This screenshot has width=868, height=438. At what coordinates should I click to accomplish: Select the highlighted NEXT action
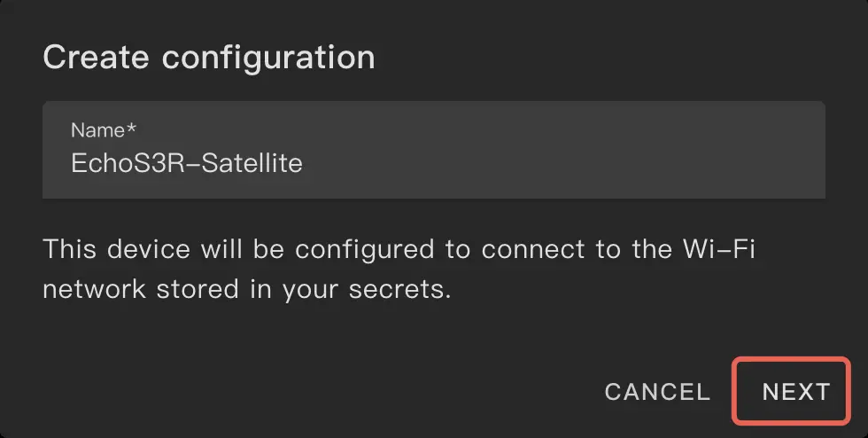tap(794, 391)
